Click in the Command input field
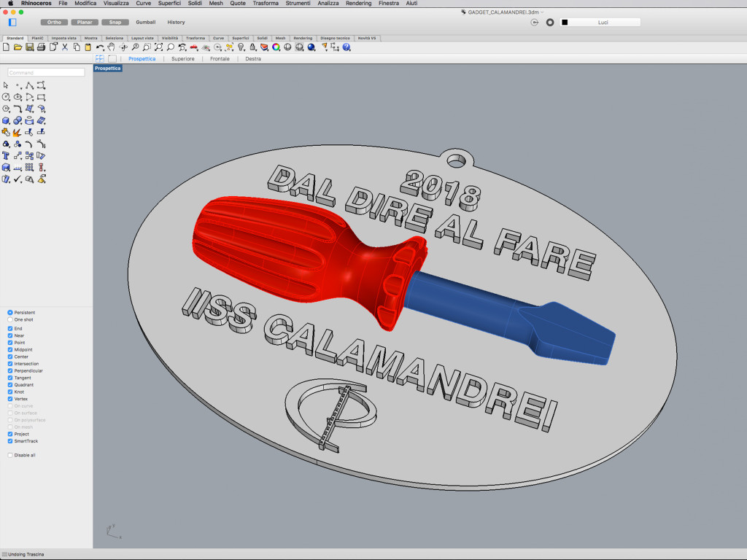 click(46, 72)
